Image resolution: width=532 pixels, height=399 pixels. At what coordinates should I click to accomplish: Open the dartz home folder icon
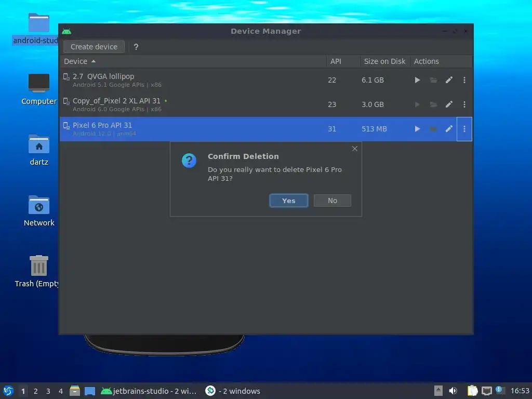[x=38, y=150]
